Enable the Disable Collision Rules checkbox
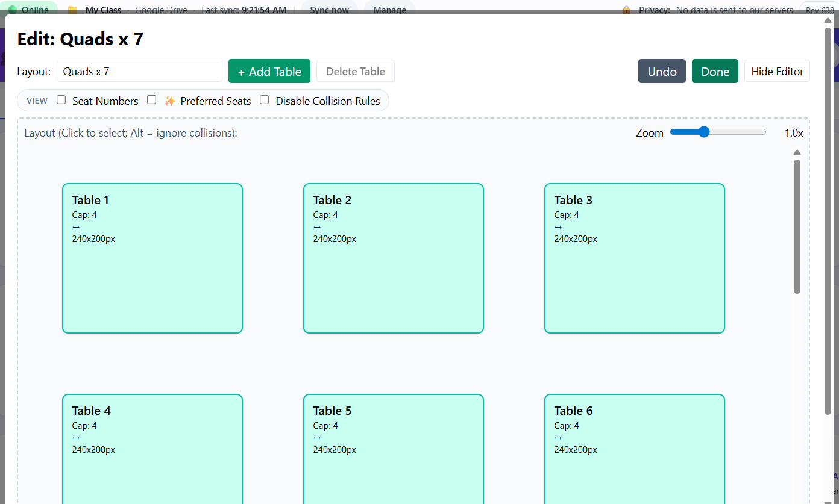 264,99
